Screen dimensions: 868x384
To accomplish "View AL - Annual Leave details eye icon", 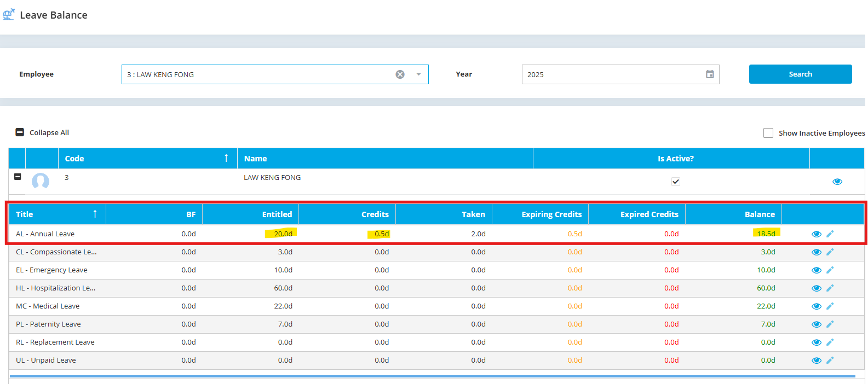I will coord(817,234).
